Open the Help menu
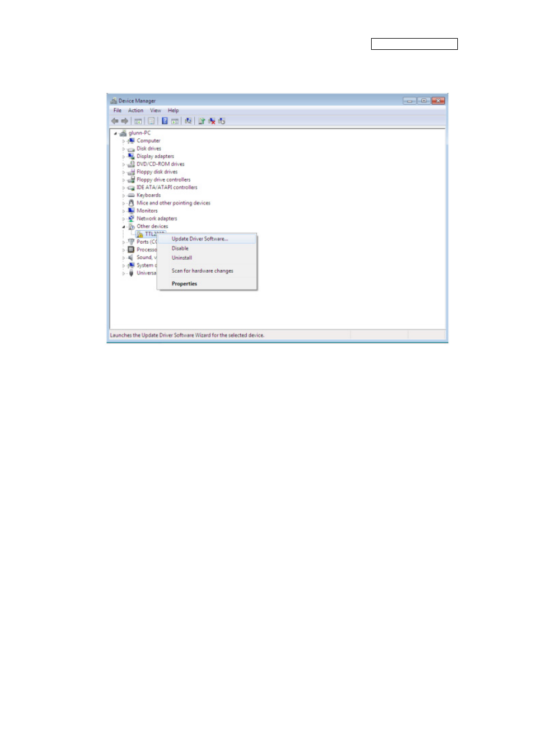The image size is (534, 756). (174, 111)
